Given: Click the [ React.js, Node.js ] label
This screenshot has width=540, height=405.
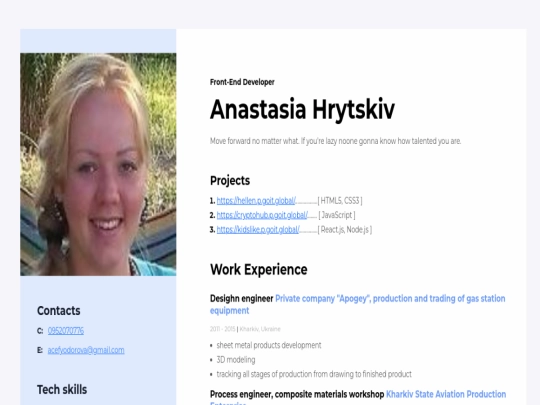Looking at the screenshot, I should 345,230.
